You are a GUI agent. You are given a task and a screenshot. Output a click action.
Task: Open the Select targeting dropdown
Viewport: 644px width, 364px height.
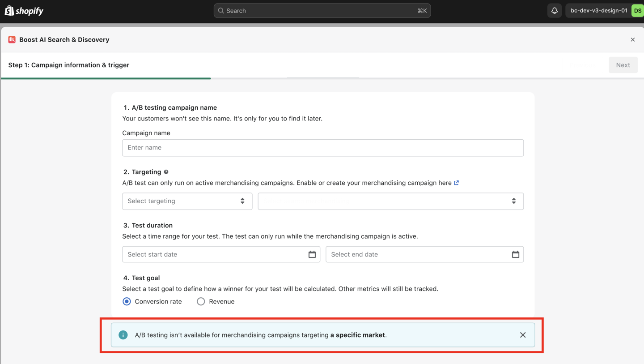point(187,201)
